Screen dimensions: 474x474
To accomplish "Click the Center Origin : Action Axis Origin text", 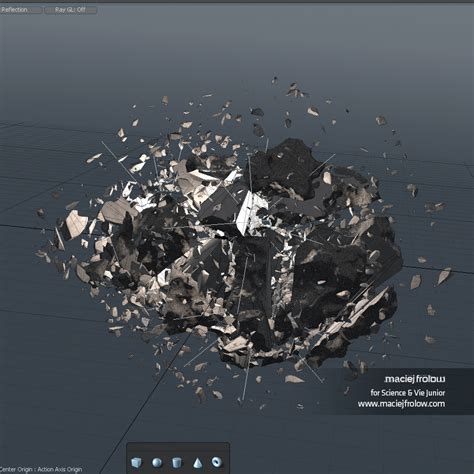I will [41, 470].
